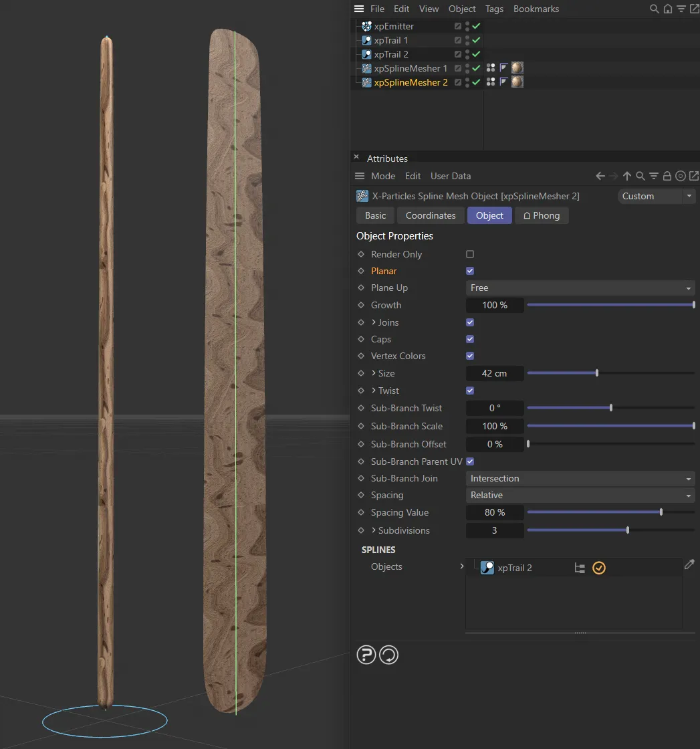
Task: Toggle Sub-Branch Parent UV off
Action: (470, 461)
